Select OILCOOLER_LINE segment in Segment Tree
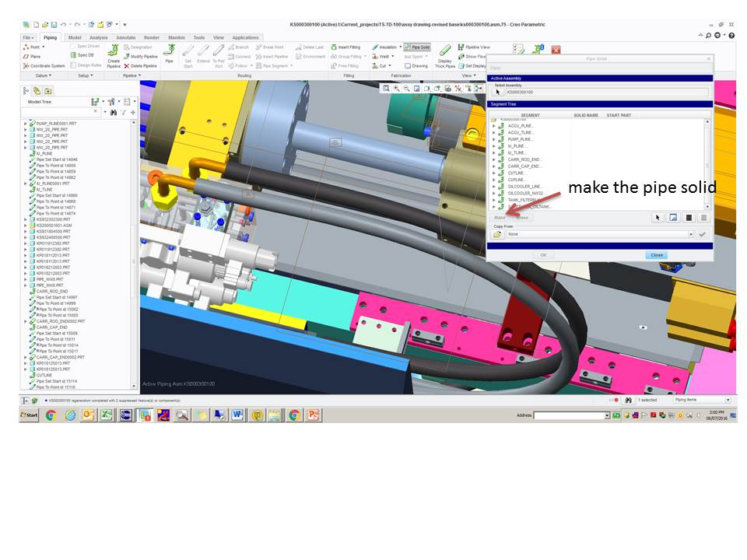The image size is (747, 560). (524, 187)
